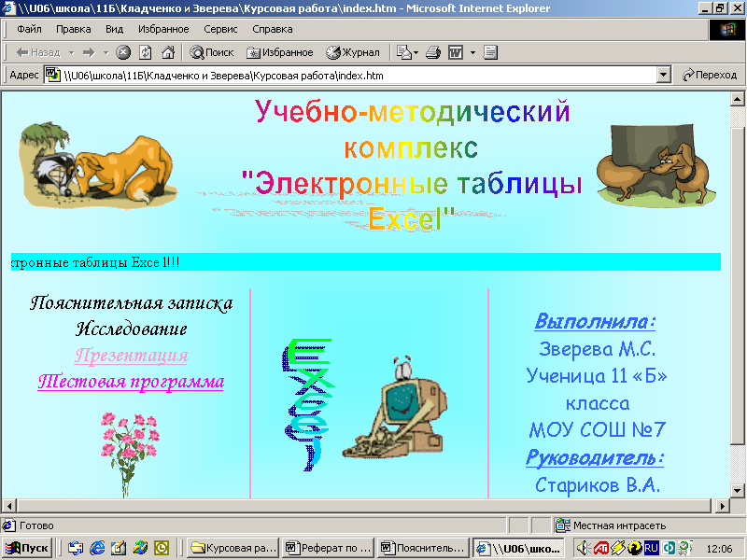Open the Вид menu
This screenshot has height=560, width=747.
coord(114,29)
